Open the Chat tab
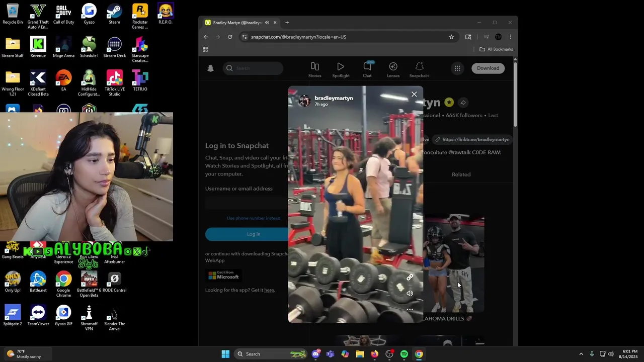This screenshot has height=362, width=644. (x=367, y=70)
